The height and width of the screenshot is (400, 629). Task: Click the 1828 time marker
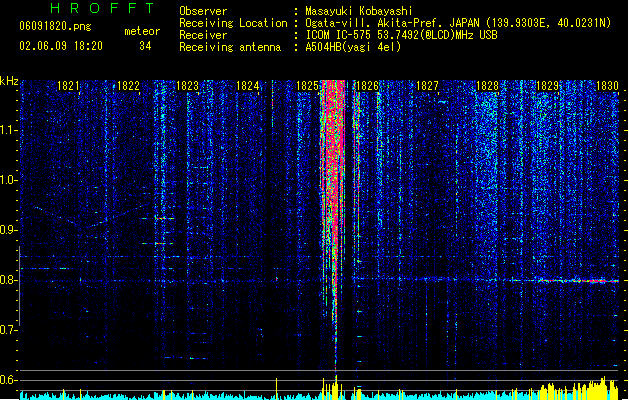(x=487, y=86)
